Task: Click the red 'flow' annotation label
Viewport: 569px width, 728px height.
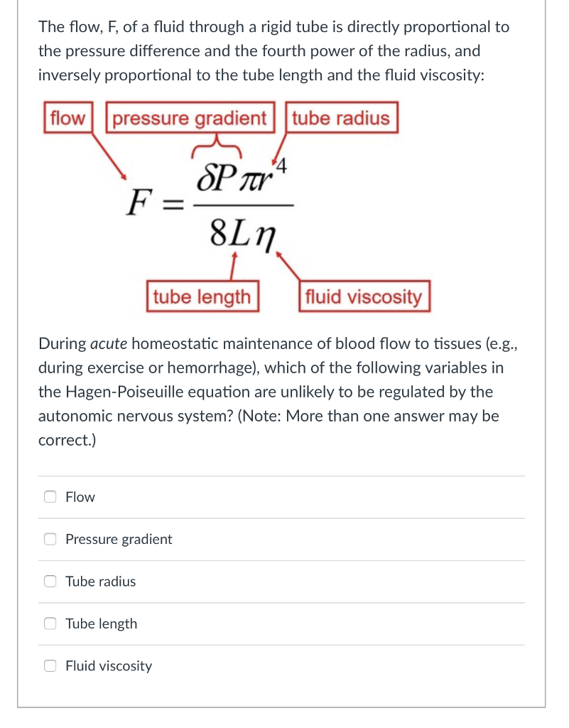Action: [x=67, y=118]
